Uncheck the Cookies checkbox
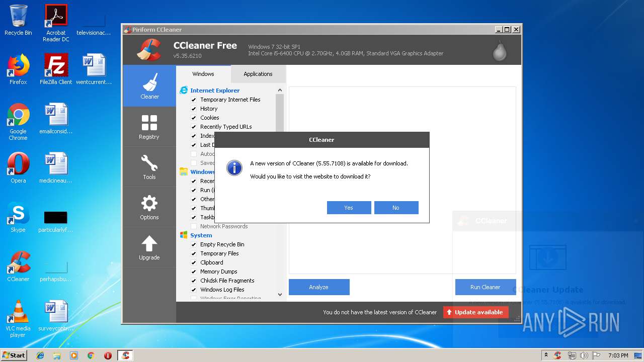The image size is (644, 362). coord(194,118)
